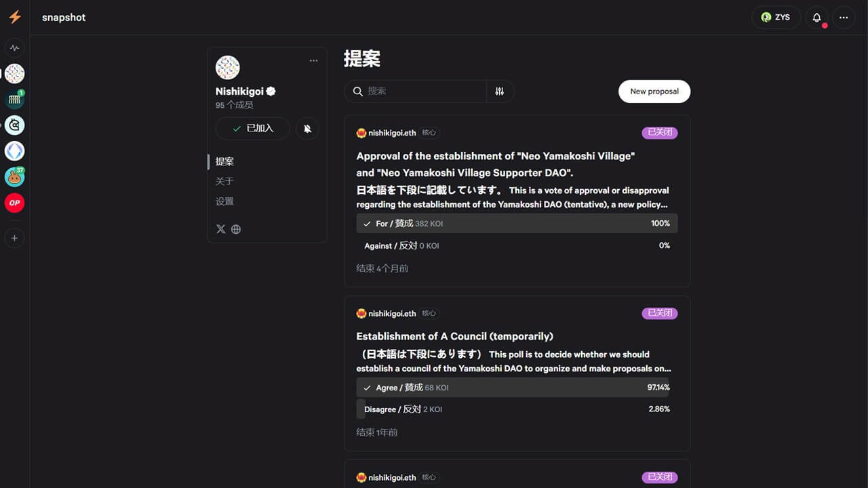Add a new space with plus icon

point(14,238)
